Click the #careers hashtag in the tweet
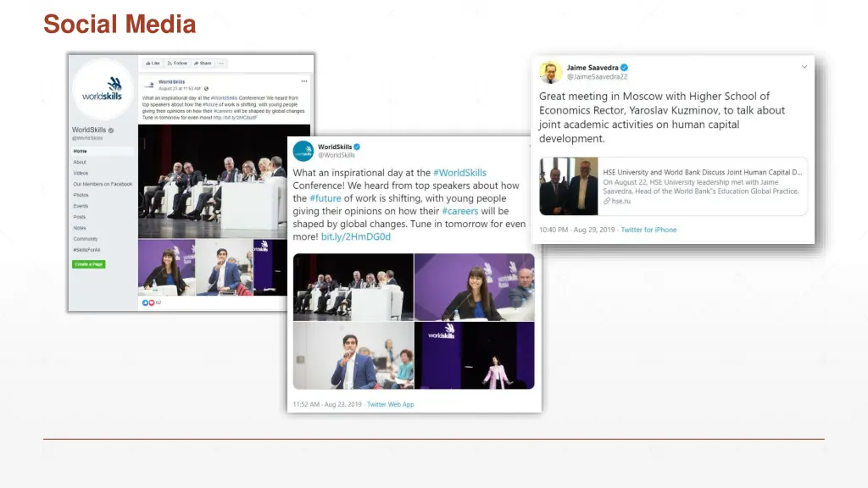The image size is (868, 488). click(460, 211)
